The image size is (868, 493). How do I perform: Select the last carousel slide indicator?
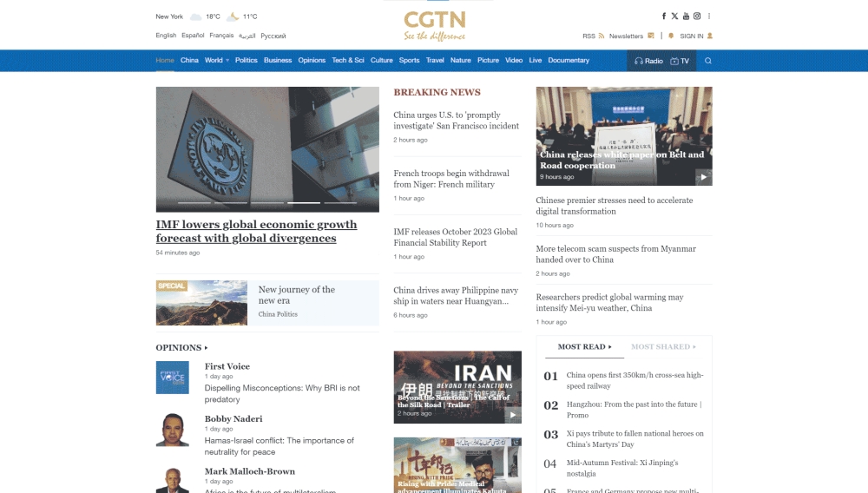(x=340, y=203)
